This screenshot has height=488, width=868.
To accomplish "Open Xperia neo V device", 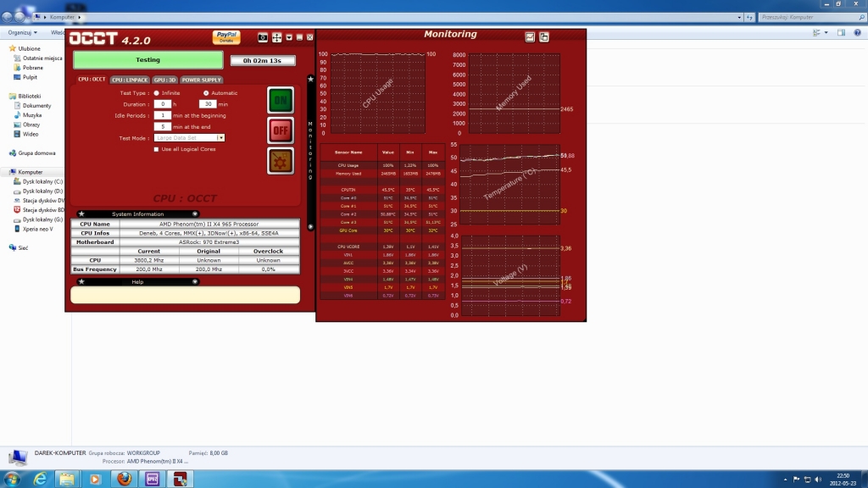I will pos(37,229).
